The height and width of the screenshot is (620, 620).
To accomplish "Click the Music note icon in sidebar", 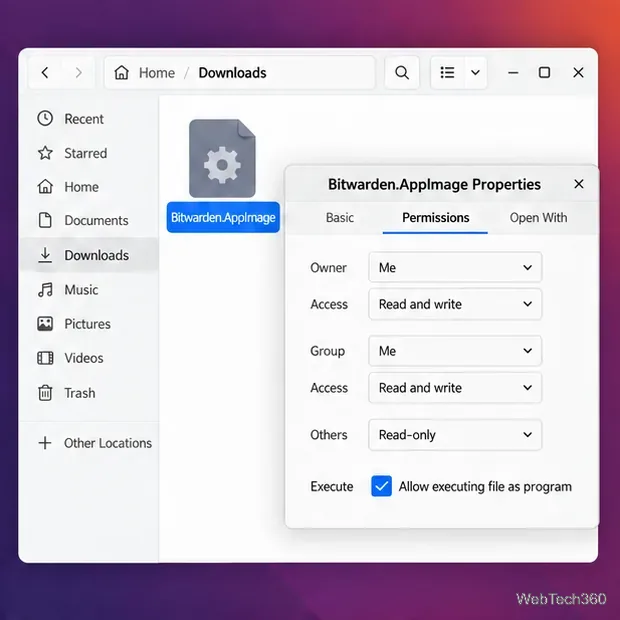I will click(45, 289).
